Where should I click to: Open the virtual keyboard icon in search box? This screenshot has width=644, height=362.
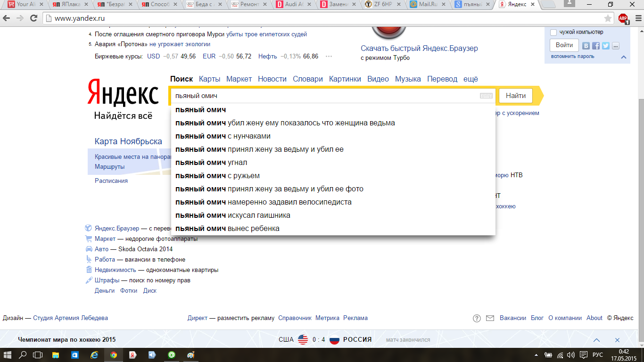tap(486, 96)
